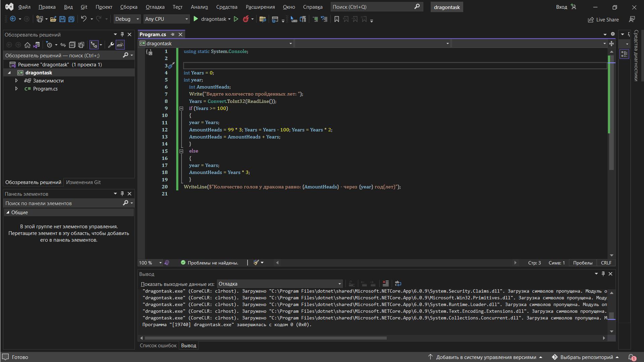Collapse the if block at line 9
The width and height of the screenshot is (644, 362).
click(x=181, y=108)
